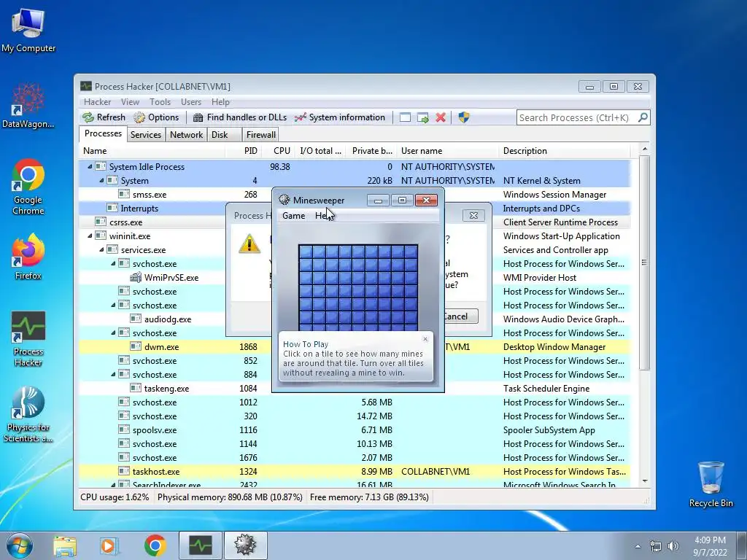Click the shield elevation icon in toolbar
Viewport: 747px width, 560px height.
pos(463,117)
